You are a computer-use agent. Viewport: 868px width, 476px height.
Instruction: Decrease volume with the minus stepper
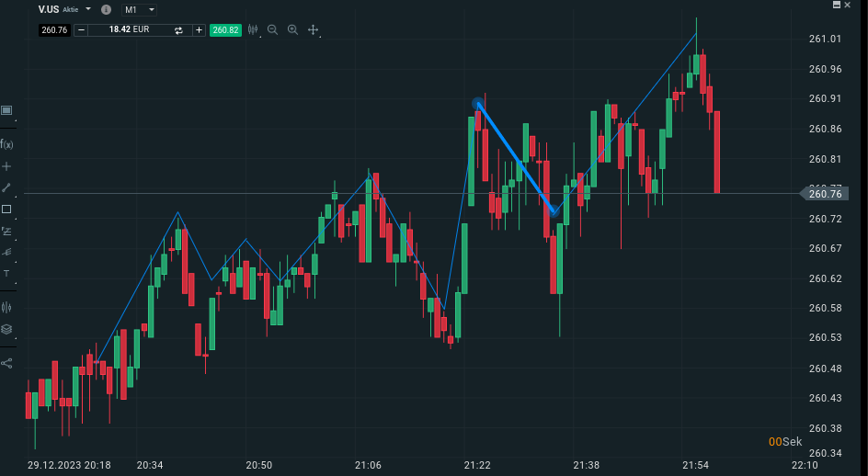(x=81, y=30)
